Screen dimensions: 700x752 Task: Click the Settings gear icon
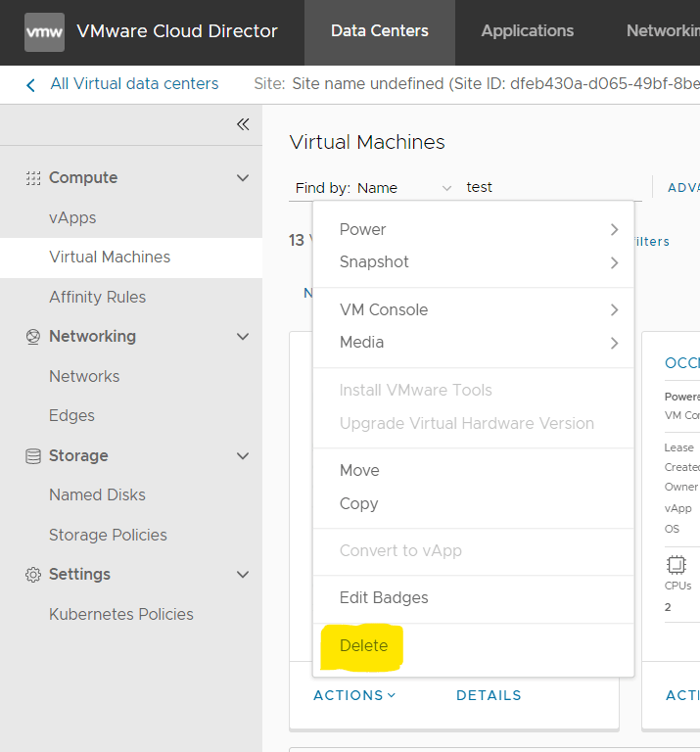tap(33, 575)
